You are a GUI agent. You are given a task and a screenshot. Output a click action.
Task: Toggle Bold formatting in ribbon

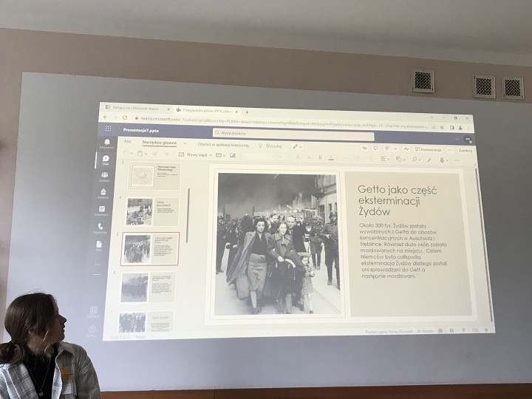click(x=320, y=157)
